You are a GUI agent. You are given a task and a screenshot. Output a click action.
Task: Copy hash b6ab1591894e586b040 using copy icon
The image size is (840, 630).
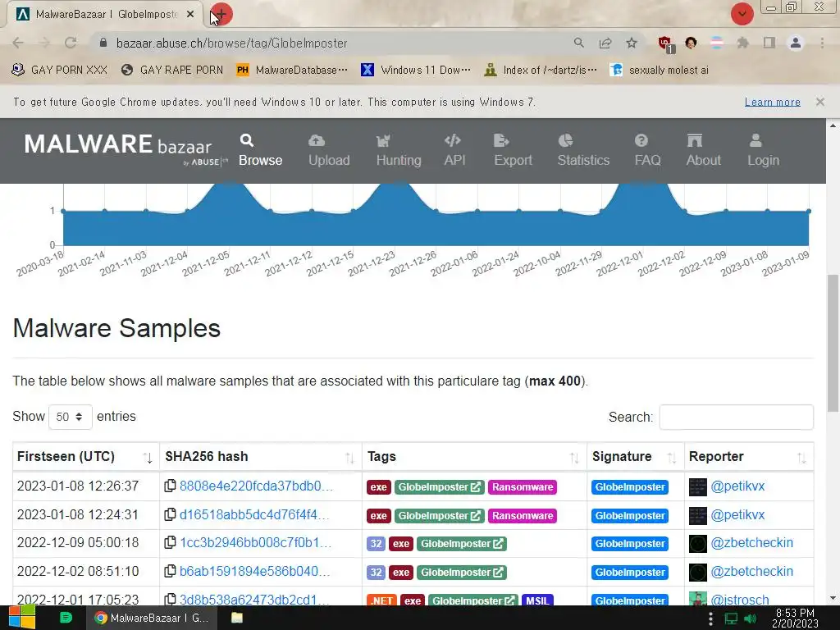click(170, 571)
